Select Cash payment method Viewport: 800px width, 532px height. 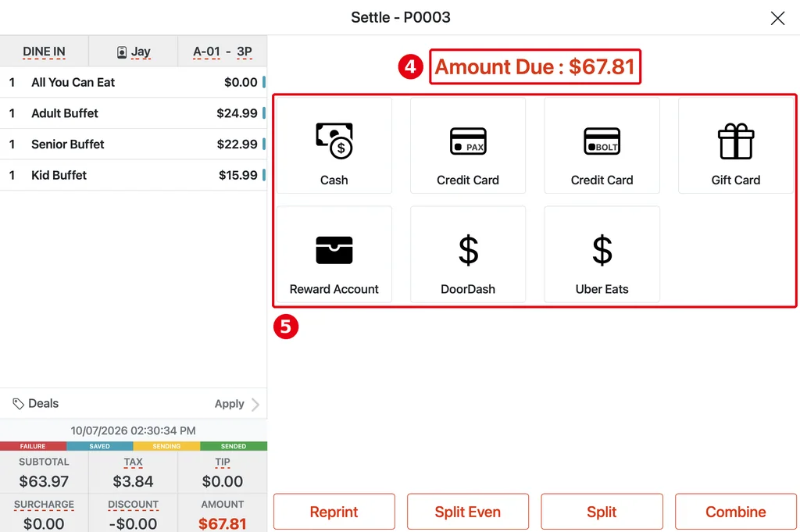(334, 145)
